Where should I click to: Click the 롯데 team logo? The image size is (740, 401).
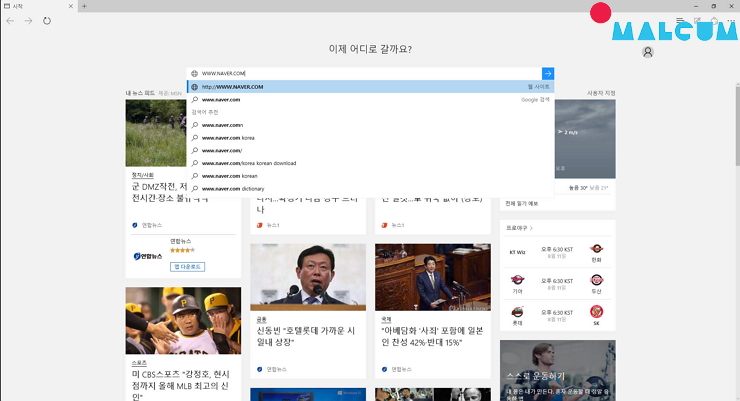click(x=517, y=312)
